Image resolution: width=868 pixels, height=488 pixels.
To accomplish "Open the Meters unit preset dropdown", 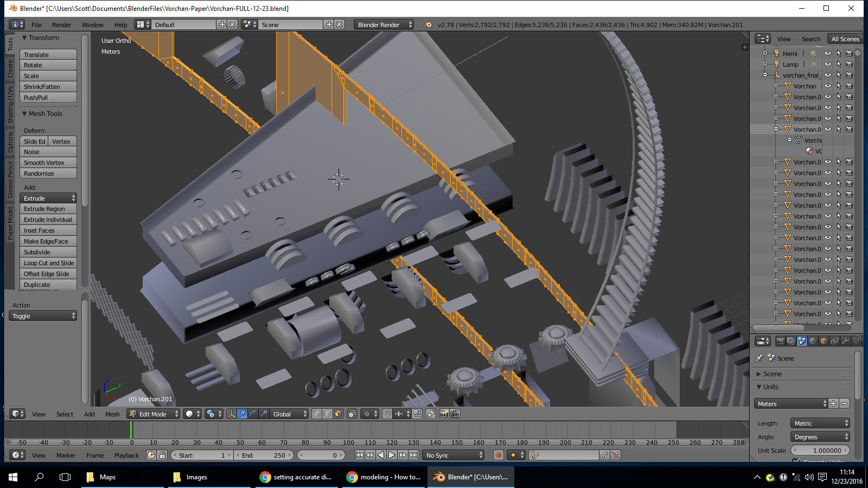I will (x=791, y=403).
